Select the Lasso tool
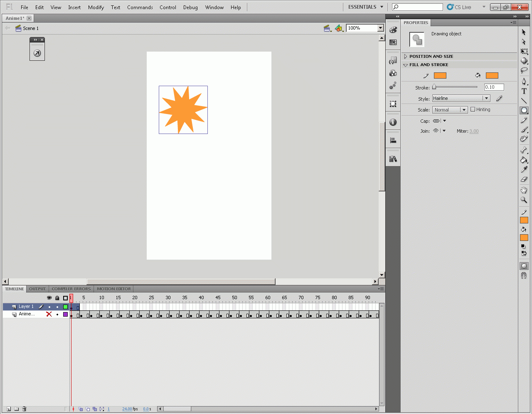This screenshot has height=414, width=532. tap(524, 71)
